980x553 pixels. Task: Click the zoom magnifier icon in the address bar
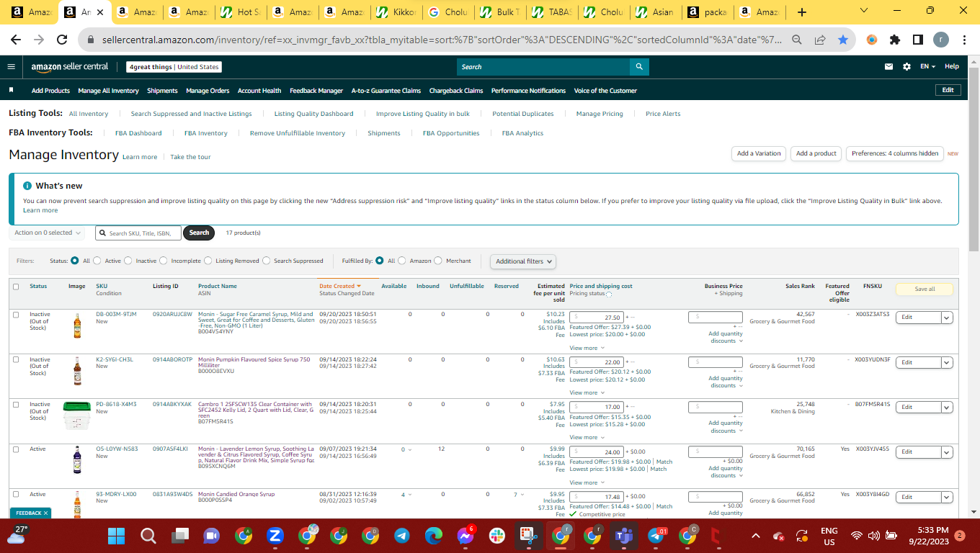point(796,40)
